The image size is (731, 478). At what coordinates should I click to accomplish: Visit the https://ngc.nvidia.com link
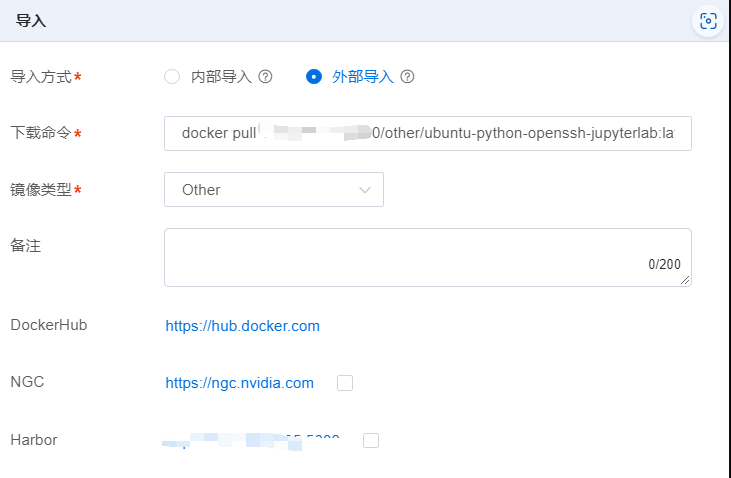point(239,383)
